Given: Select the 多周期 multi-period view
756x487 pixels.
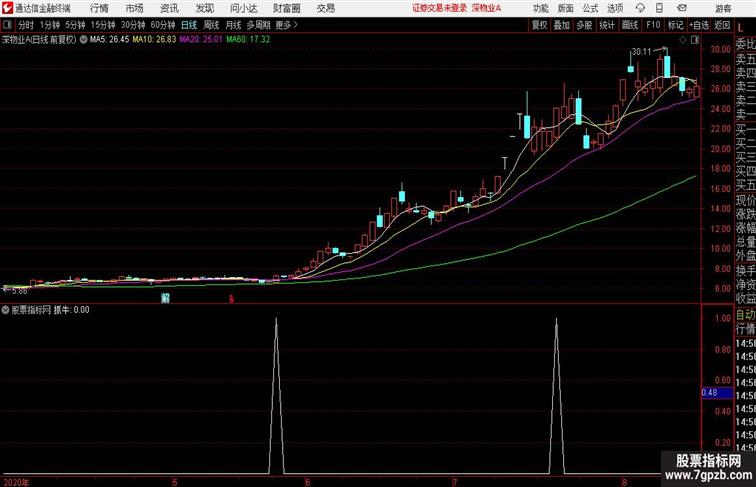Looking at the screenshot, I should (x=258, y=25).
